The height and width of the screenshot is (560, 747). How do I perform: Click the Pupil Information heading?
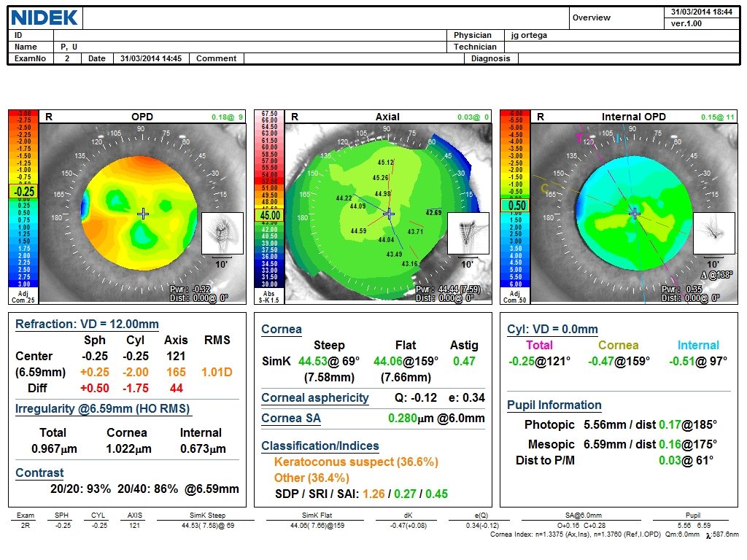pyautogui.click(x=554, y=405)
